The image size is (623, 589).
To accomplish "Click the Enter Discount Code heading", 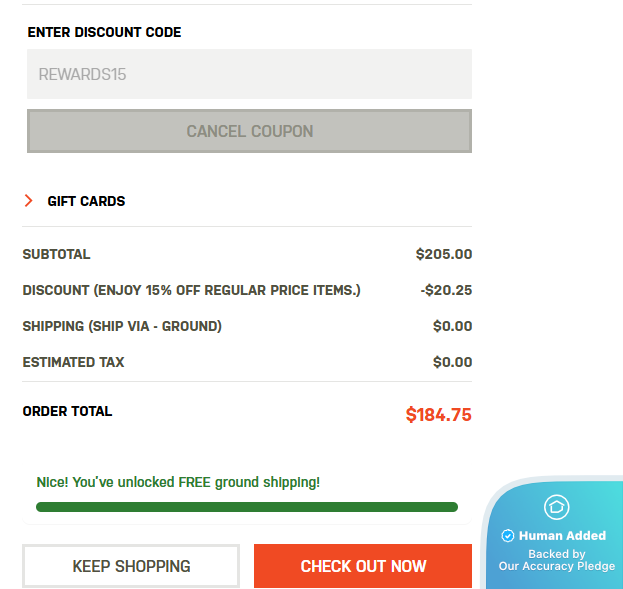I will coord(104,32).
